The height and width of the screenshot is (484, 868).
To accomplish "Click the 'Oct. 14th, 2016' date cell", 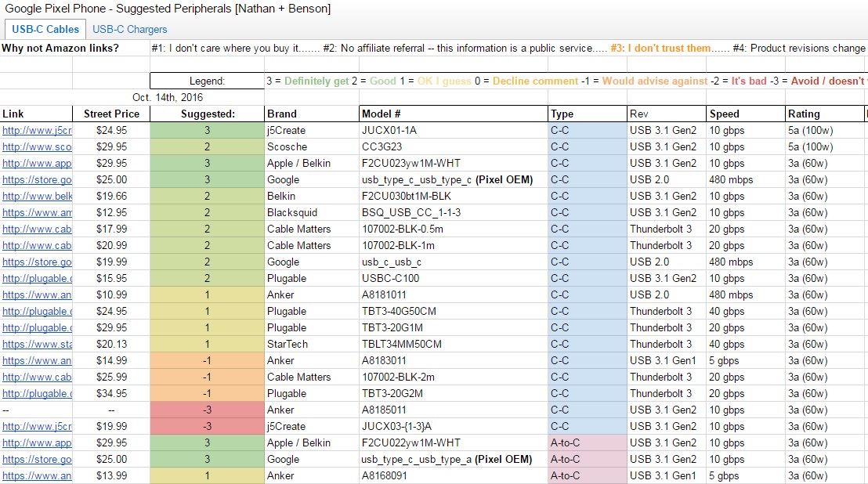I will (x=168, y=97).
